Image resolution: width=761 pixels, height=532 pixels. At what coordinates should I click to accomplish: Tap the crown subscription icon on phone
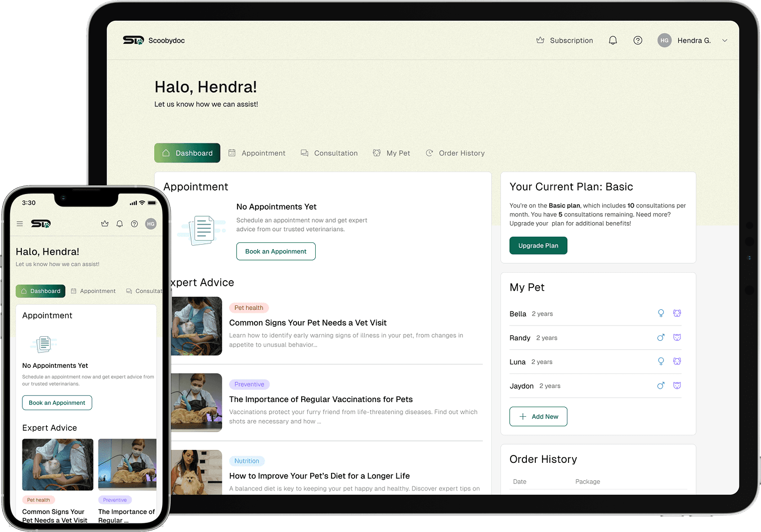click(105, 224)
